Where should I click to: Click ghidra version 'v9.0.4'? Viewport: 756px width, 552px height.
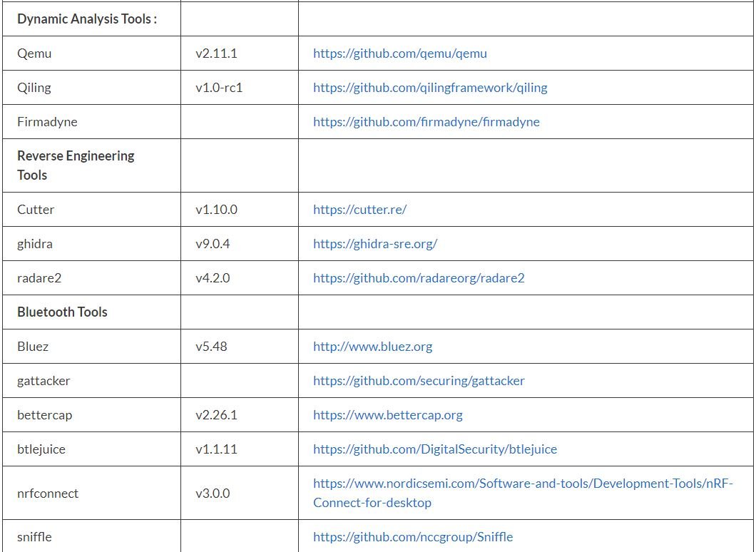[x=213, y=243]
